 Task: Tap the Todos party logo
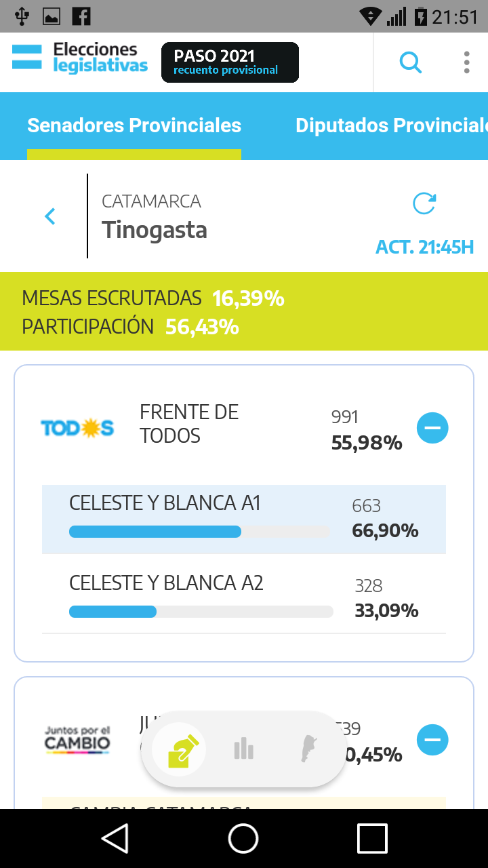click(77, 428)
